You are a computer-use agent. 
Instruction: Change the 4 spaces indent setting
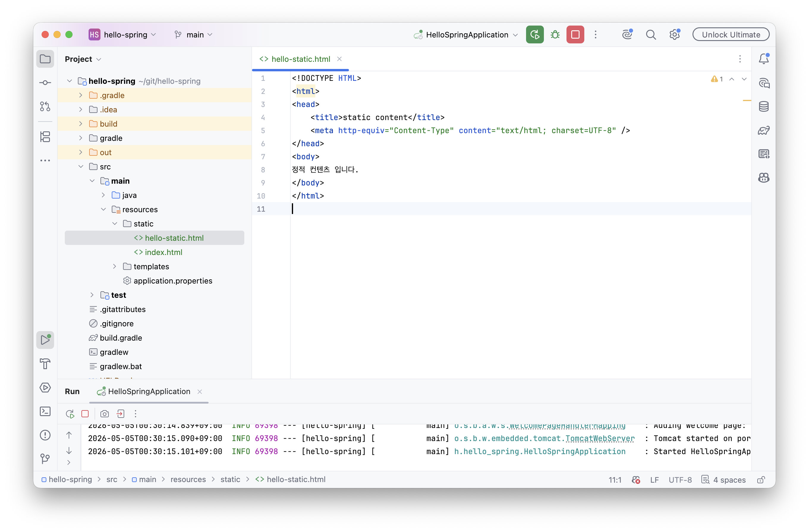click(723, 480)
